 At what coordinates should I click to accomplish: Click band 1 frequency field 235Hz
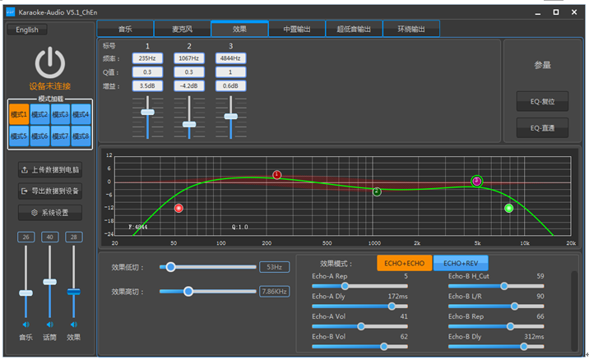click(x=147, y=58)
